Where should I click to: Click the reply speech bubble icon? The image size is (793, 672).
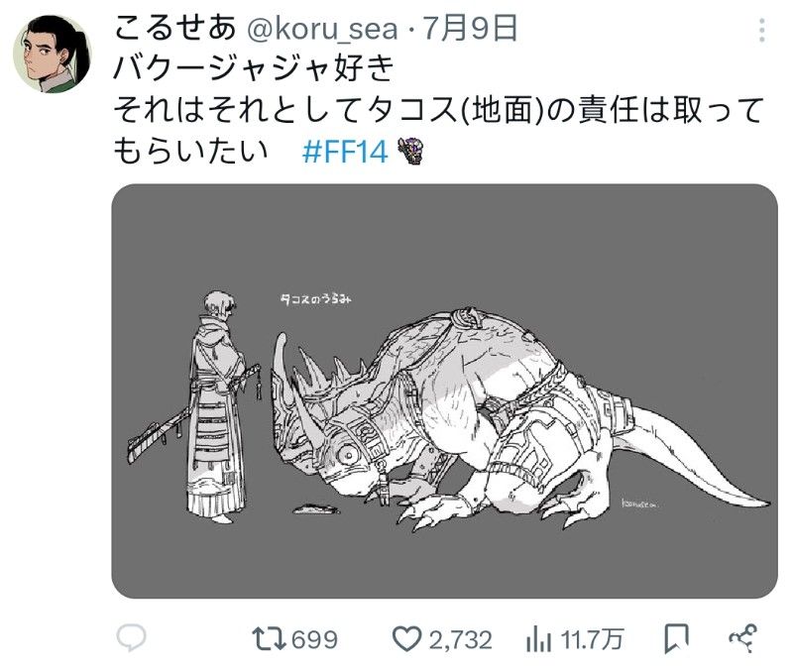point(132,639)
